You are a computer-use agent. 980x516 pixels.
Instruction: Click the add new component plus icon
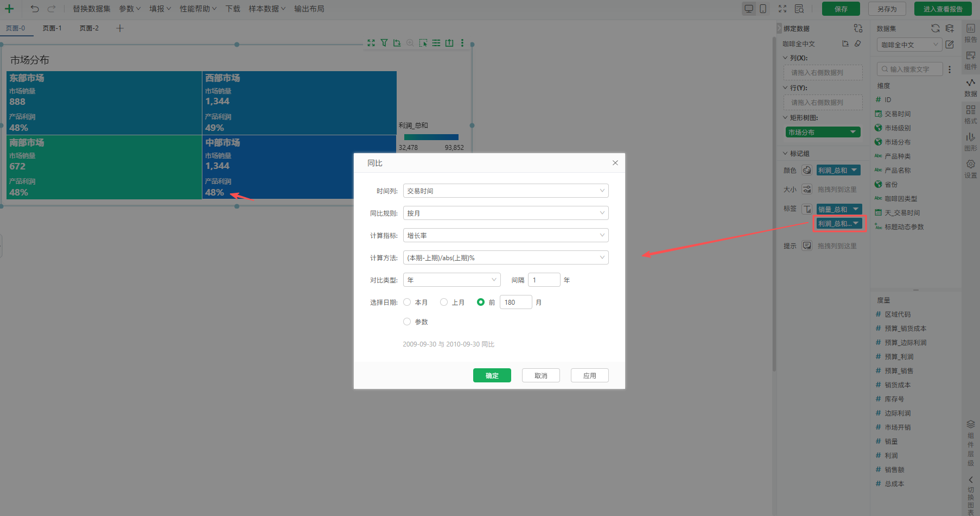(9, 9)
